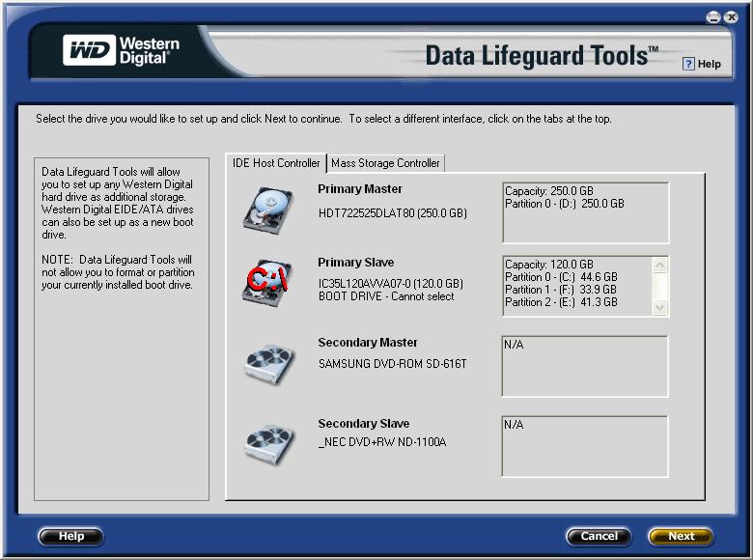Select the Secondary Slave DVD+RW drive icon
Screen dimensions: 753x560
268,444
